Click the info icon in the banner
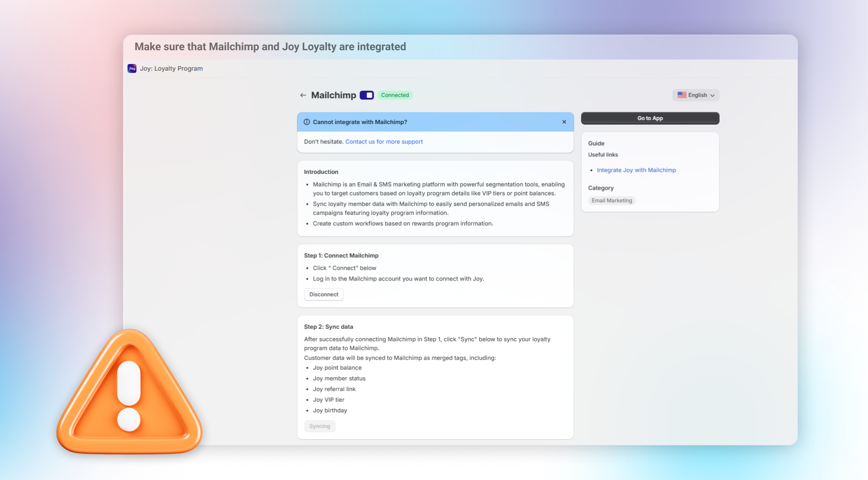 pos(307,122)
